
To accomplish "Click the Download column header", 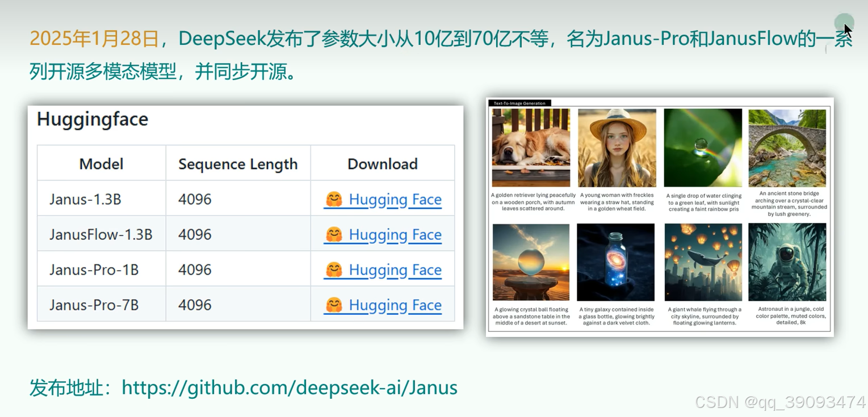I will click(x=383, y=164).
